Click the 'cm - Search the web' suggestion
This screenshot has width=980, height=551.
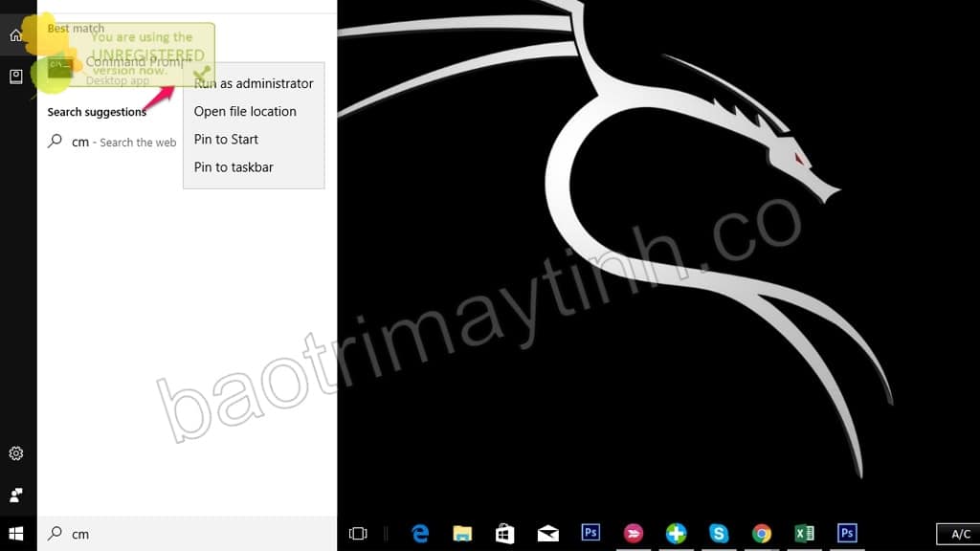[113, 142]
